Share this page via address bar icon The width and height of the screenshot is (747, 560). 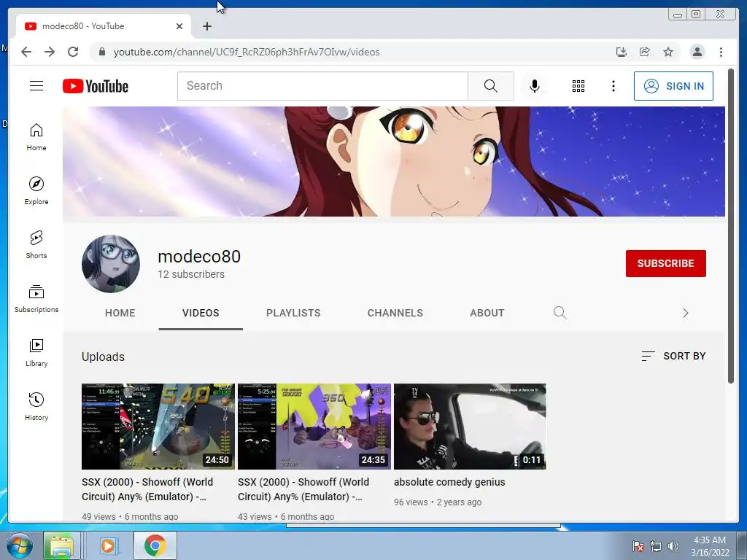click(645, 52)
